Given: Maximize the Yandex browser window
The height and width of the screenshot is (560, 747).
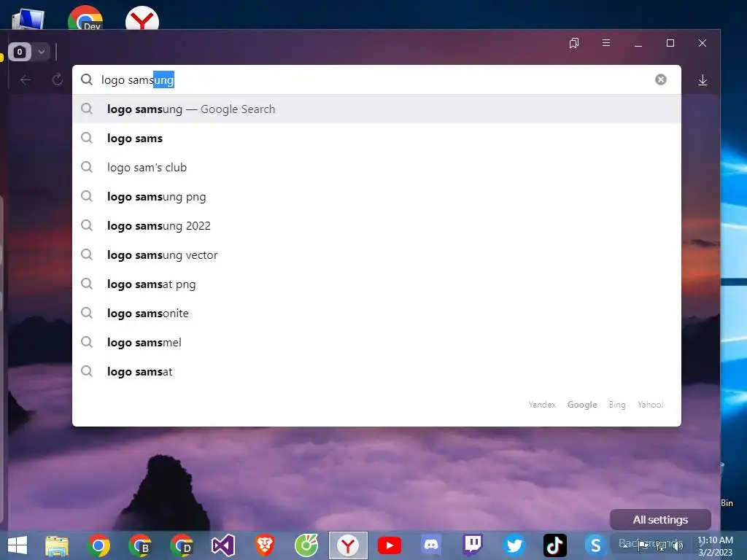Looking at the screenshot, I should (x=670, y=43).
